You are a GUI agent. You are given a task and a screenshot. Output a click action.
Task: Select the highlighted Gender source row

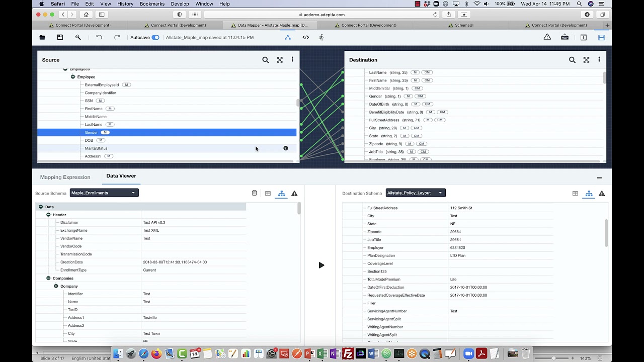pyautogui.click(x=167, y=132)
